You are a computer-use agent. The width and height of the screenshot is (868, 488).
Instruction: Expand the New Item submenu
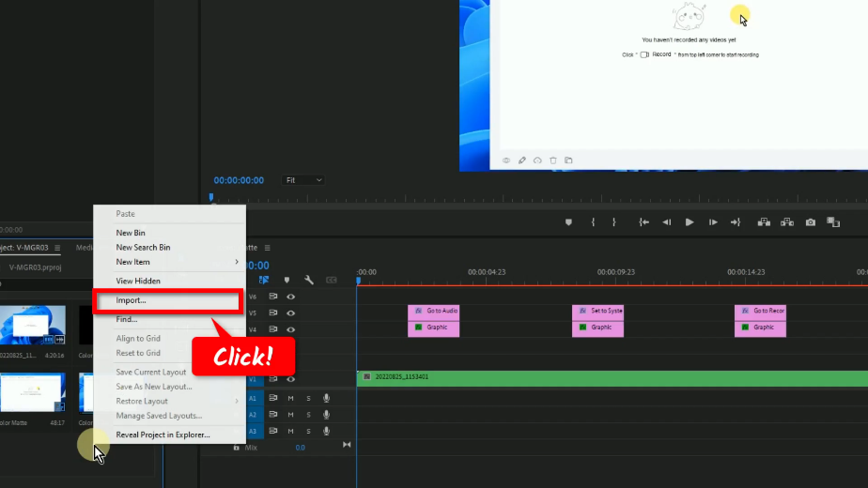[169, 262]
